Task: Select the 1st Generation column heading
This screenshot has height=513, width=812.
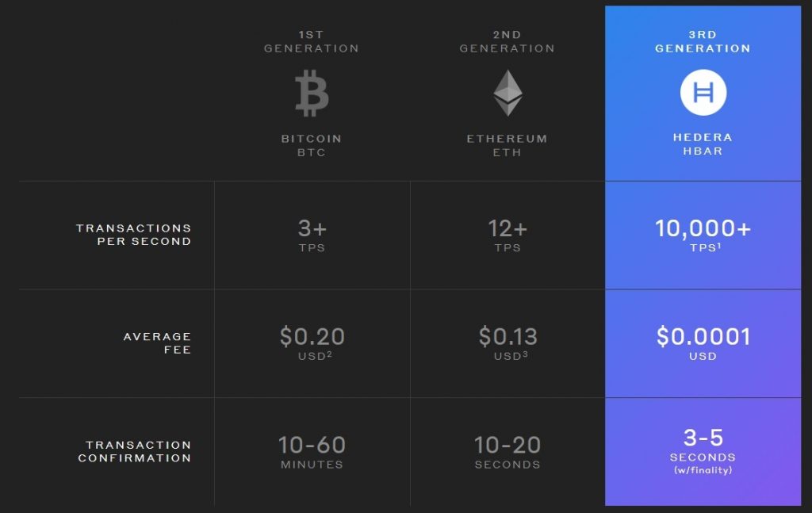Action: coord(312,42)
